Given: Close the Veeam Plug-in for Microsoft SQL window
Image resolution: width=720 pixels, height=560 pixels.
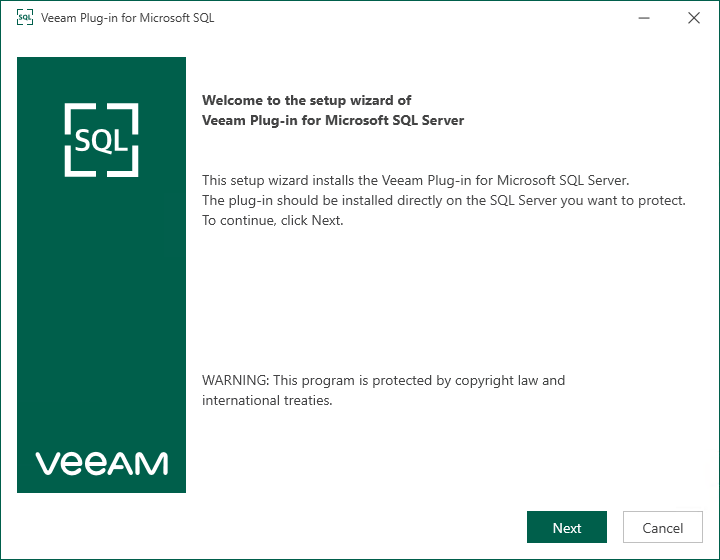Looking at the screenshot, I should (694, 18).
